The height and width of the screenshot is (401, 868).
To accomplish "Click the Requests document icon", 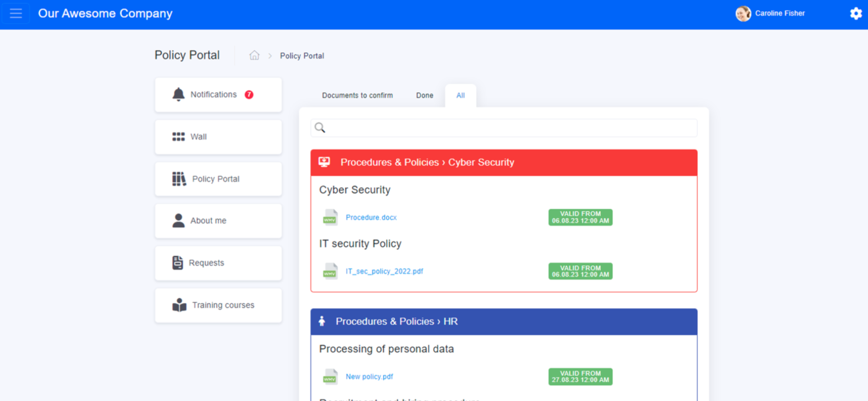I will click(178, 263).
